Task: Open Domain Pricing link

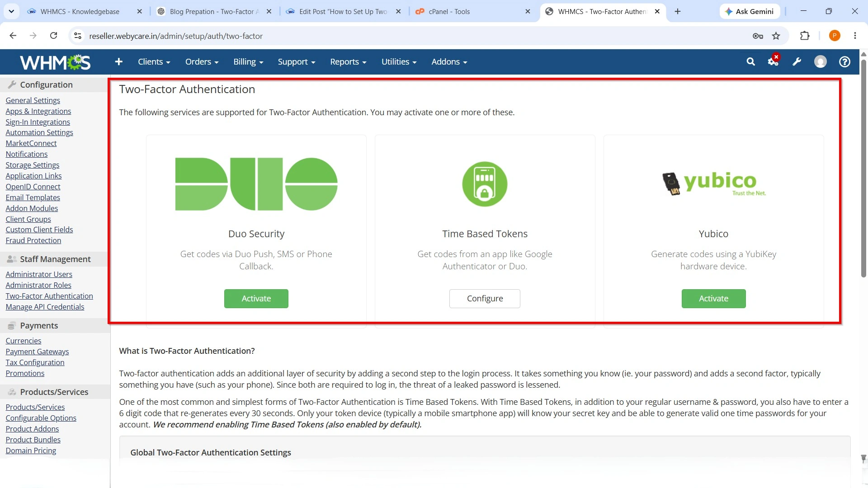Action: (x=31, y=450)
